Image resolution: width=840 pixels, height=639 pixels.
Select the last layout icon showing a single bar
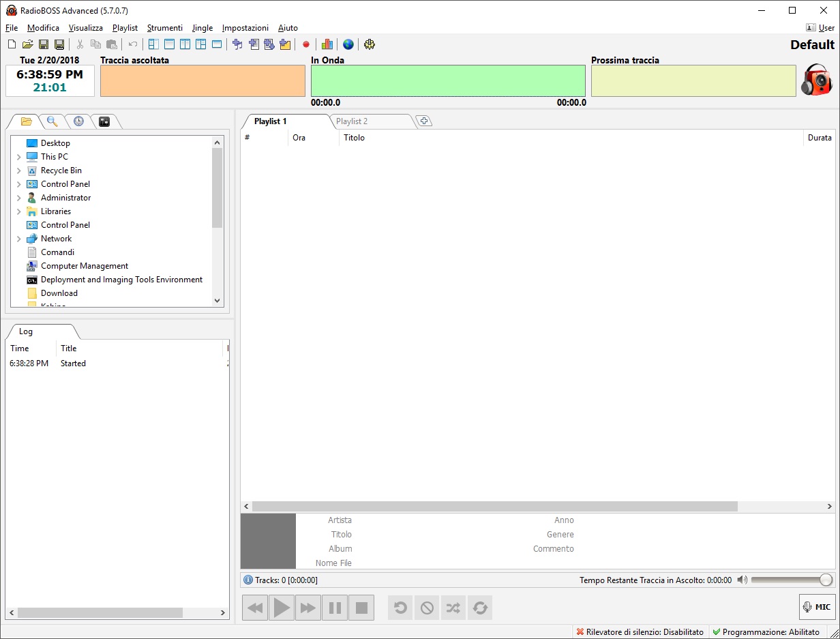[x=217, y=44]
